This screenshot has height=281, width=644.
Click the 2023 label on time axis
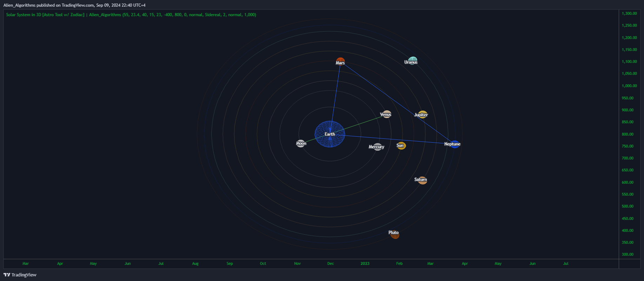tap(365, 263)
